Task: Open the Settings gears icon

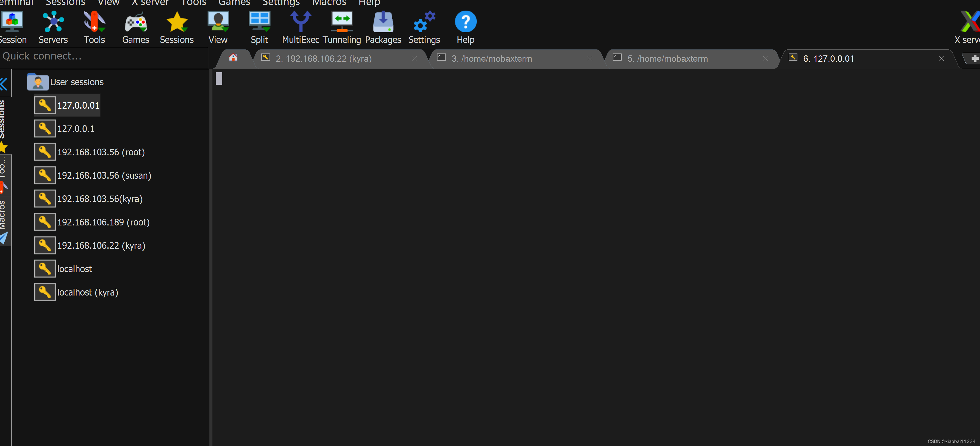Action: 424,22
